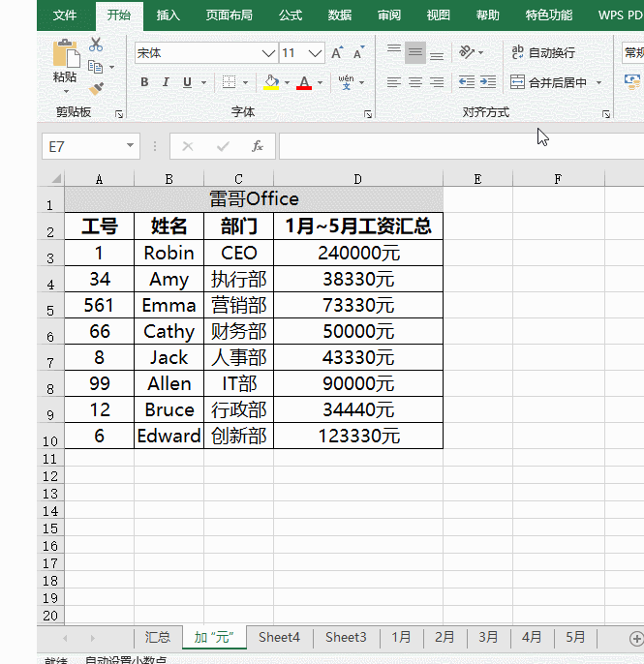
Task: Align text right
Action: [x=437, y=81]
